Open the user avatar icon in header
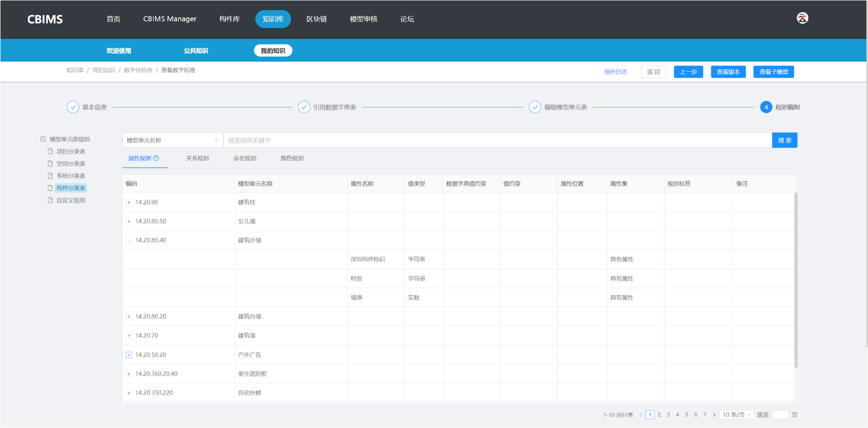Screen dimensions: 868x428 [802, 18]
